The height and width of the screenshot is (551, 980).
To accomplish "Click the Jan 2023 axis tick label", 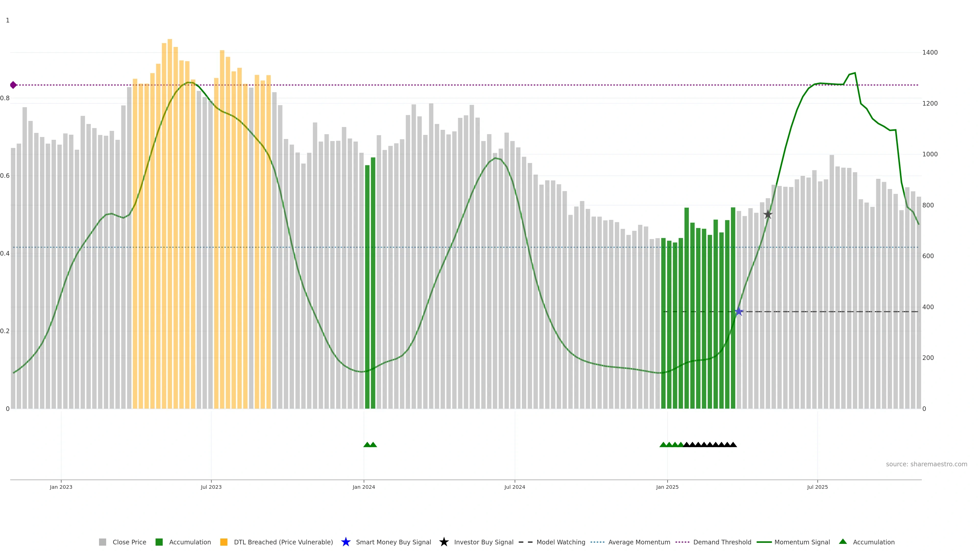I will [61, 487].
